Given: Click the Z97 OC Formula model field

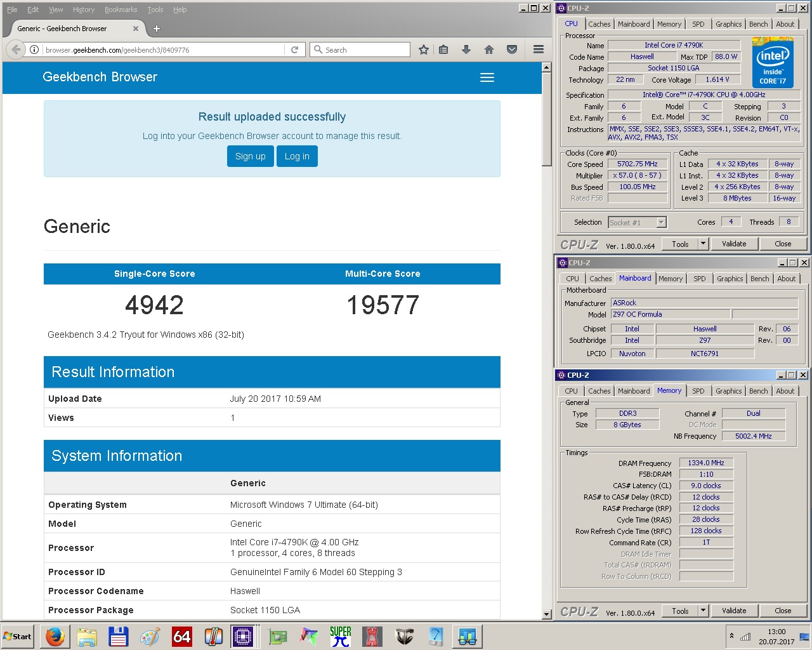Looking at the screenshot, I should point(670,314).
